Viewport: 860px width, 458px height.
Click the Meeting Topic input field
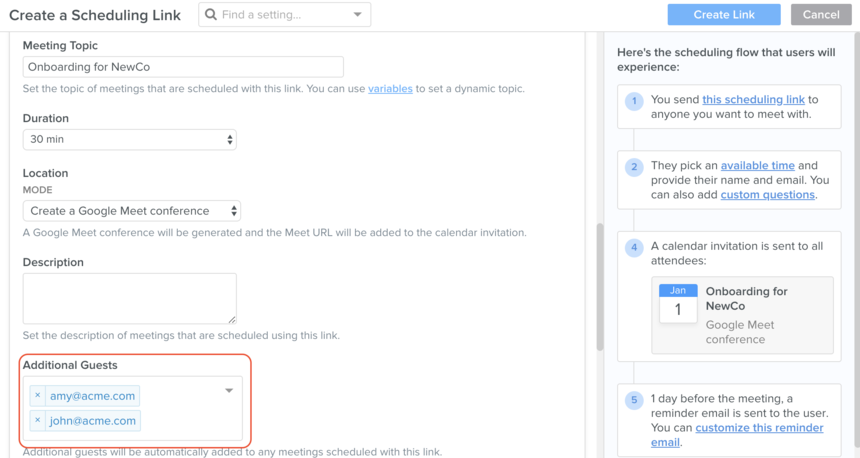click(x=183, y=67)
